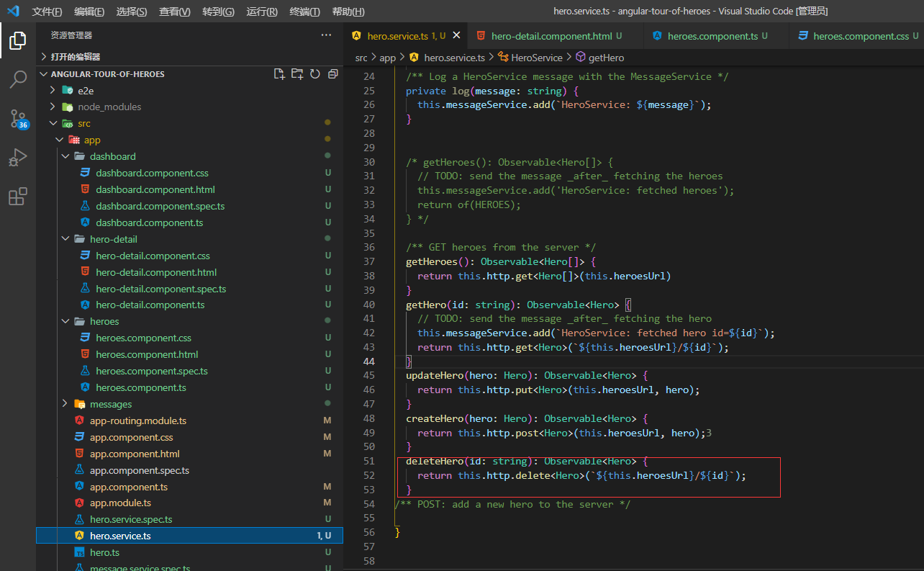Click the getHero method icon in breadcrumb
924x571 pixels.
click(x=580, y=58)
